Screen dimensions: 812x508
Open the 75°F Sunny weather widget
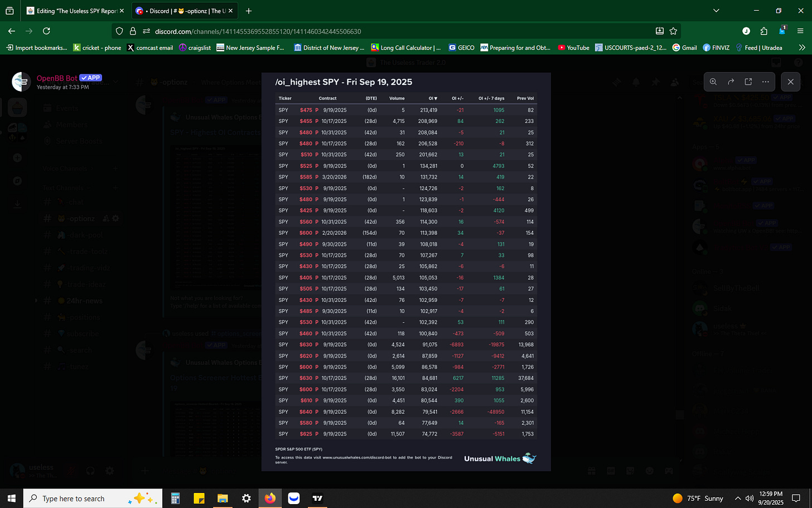tap(698, 498)
